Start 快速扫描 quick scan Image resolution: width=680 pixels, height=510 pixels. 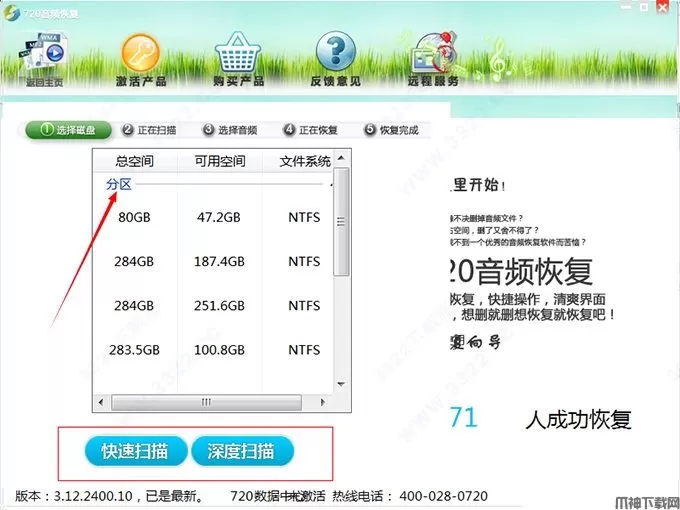[x=135, y=451]
